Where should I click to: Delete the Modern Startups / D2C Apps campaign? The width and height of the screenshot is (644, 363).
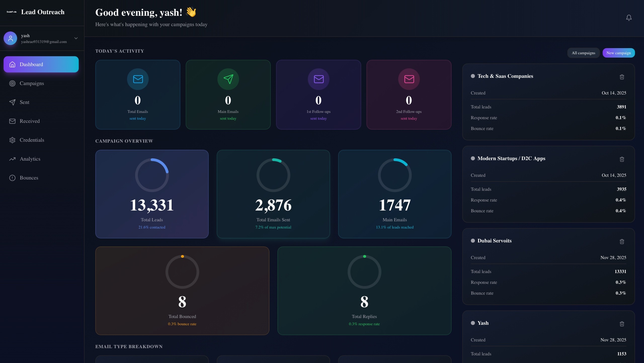[x=622, y=159]
